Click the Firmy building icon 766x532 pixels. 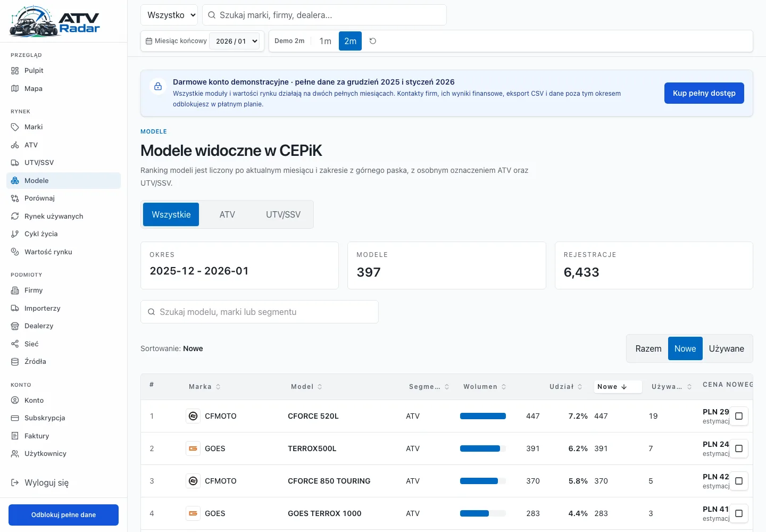point(15,290)
